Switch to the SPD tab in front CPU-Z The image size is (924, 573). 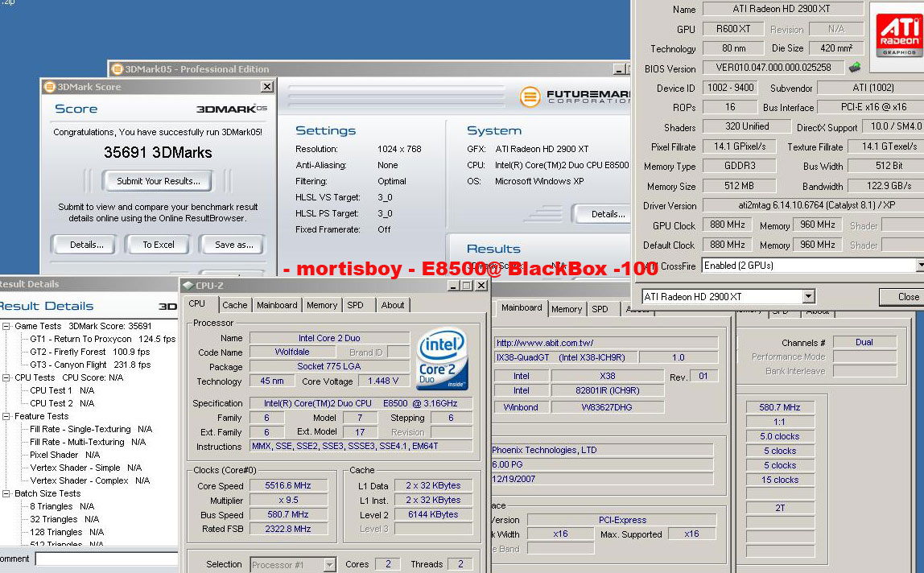point(355,305)
